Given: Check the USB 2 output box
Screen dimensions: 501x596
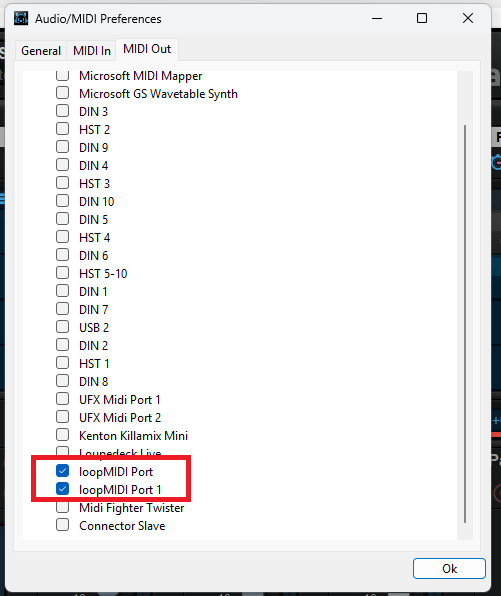Looking at the screenshot, I should 62,327.
